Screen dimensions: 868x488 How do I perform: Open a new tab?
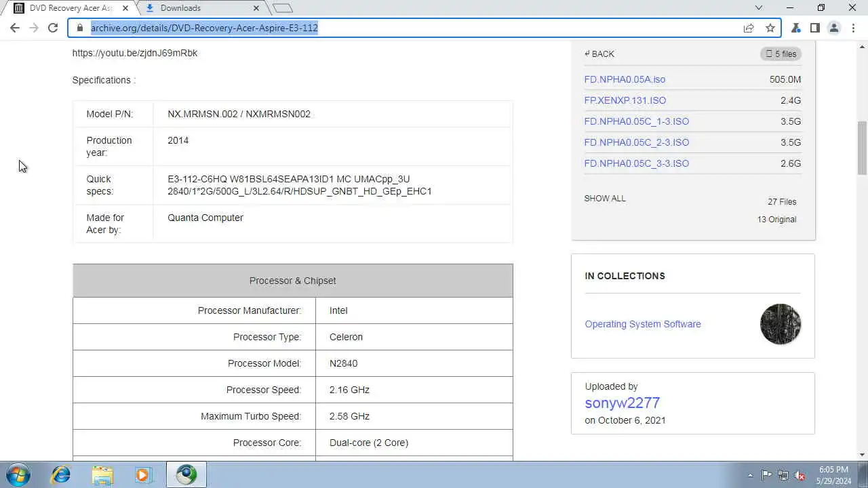(283, 8)
